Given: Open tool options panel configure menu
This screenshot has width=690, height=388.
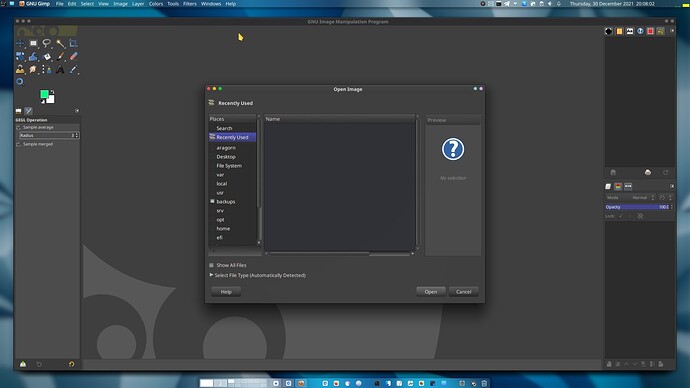Looking at the screenshot, I should [x=77, y=111].
